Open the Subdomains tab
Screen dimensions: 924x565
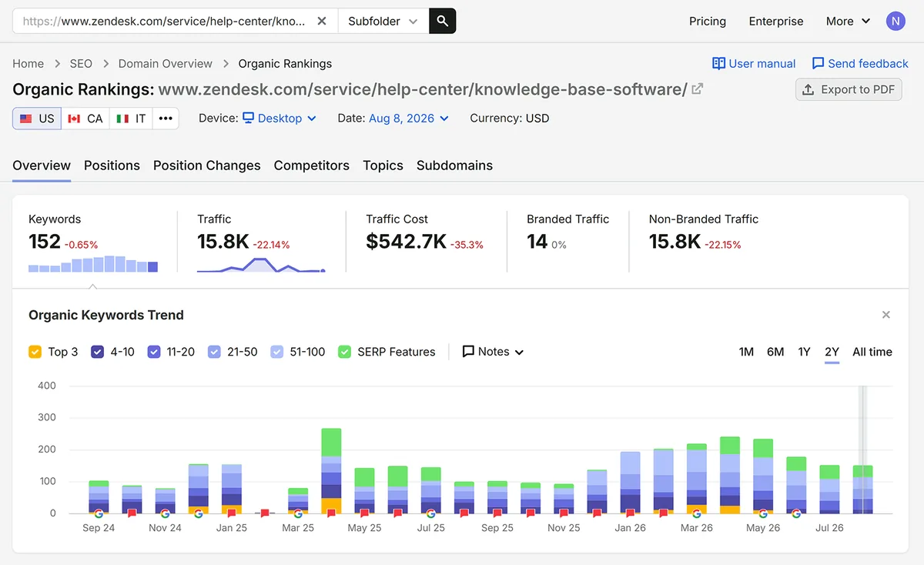(454, 165)
